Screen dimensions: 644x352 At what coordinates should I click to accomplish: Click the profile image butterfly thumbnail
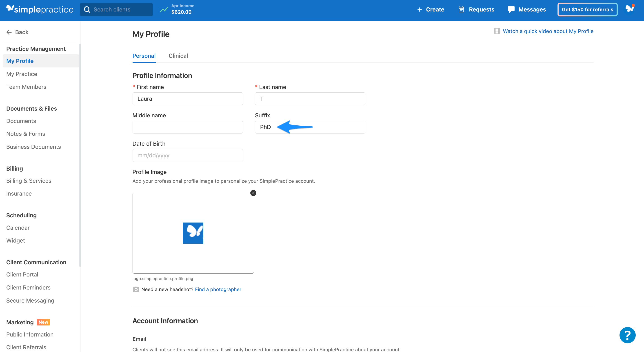pos(193,233)
